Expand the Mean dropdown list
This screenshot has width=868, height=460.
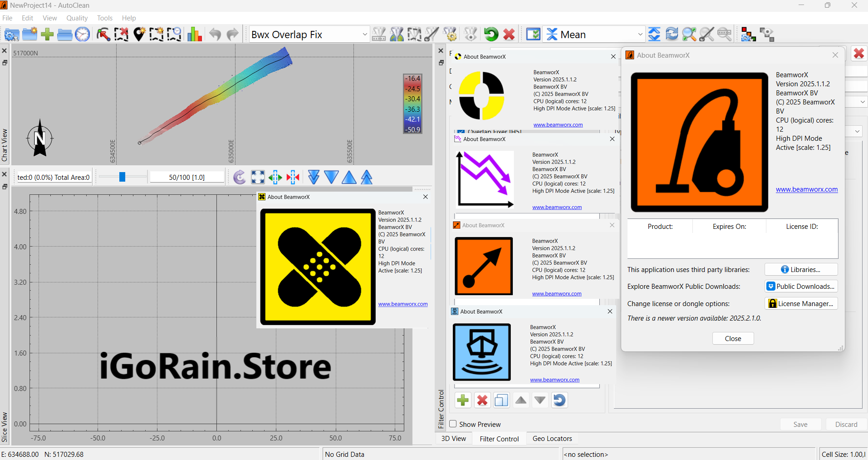pyautogui.click(x=640, y=35)
